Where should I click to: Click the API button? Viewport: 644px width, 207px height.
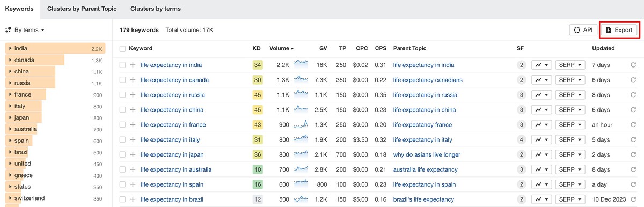pyautogui.click(x=583, y=30)
